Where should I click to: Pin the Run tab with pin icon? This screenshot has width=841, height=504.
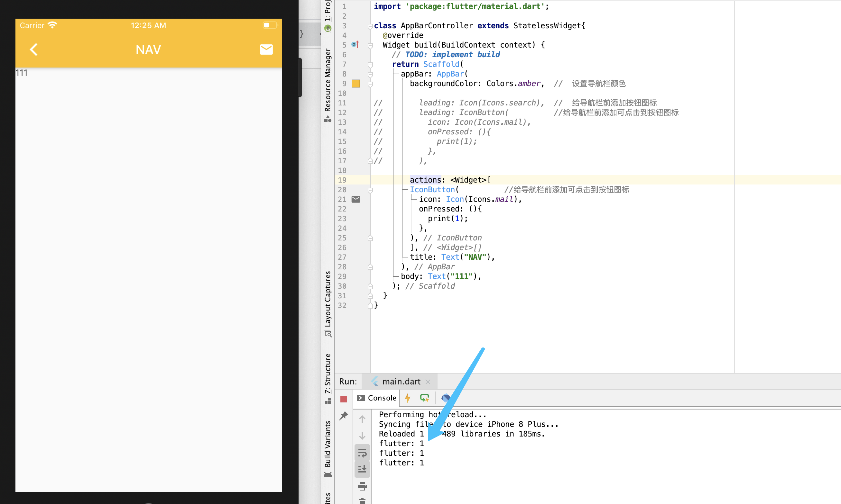pyautogui.click(x=344, y=416)
